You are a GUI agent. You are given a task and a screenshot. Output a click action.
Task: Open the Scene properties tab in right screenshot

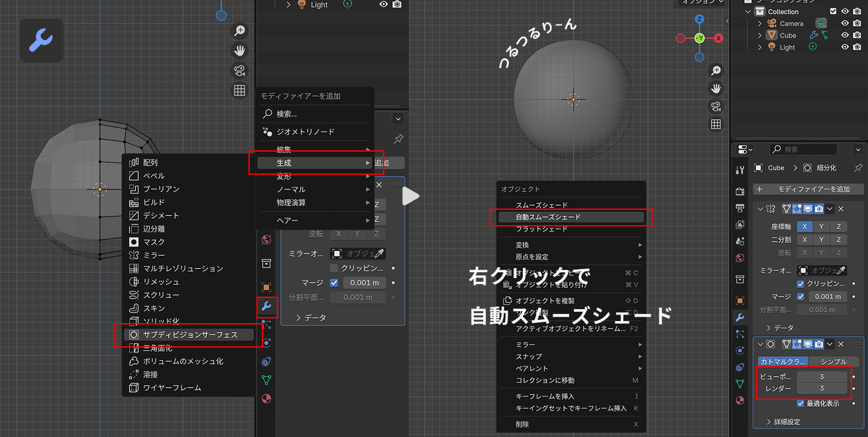740,242
